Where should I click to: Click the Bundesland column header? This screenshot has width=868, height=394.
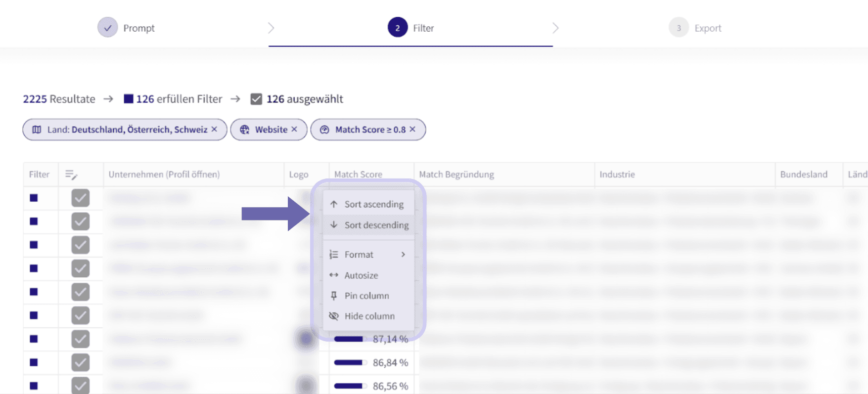809,175
